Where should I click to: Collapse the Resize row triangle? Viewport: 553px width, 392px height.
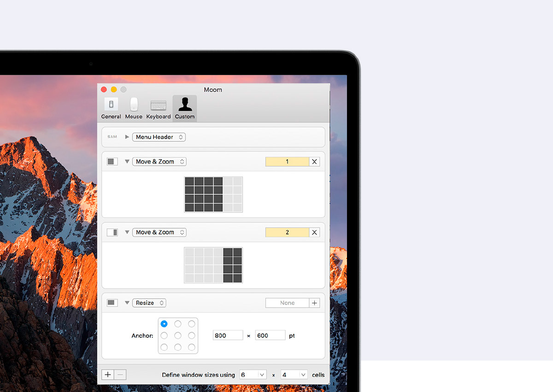click(127, 303)
